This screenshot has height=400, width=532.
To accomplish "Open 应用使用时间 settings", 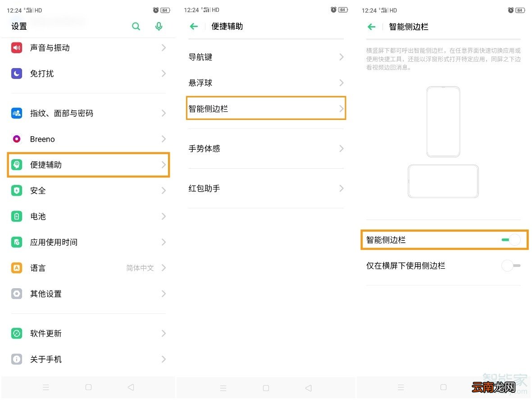I will click(x=88, y=242).
